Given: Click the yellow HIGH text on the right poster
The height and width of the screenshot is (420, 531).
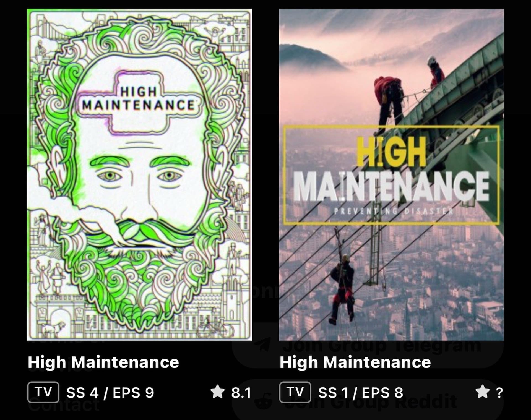Looking at the screenshot, I should point(391,152).
